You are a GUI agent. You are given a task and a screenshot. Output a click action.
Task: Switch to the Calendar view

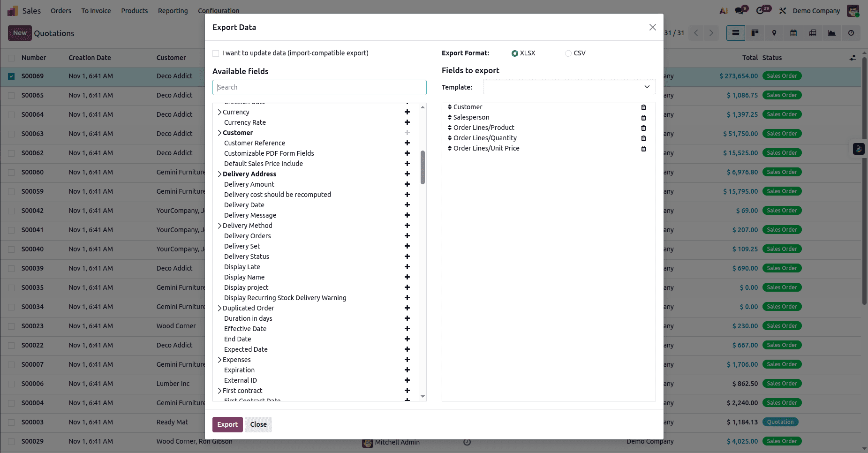point(793,33)
